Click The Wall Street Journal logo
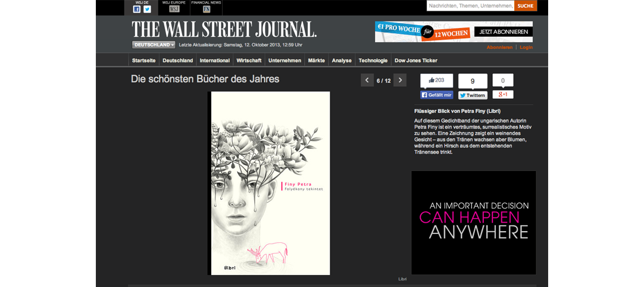644x287 pixels. point(224,29)
